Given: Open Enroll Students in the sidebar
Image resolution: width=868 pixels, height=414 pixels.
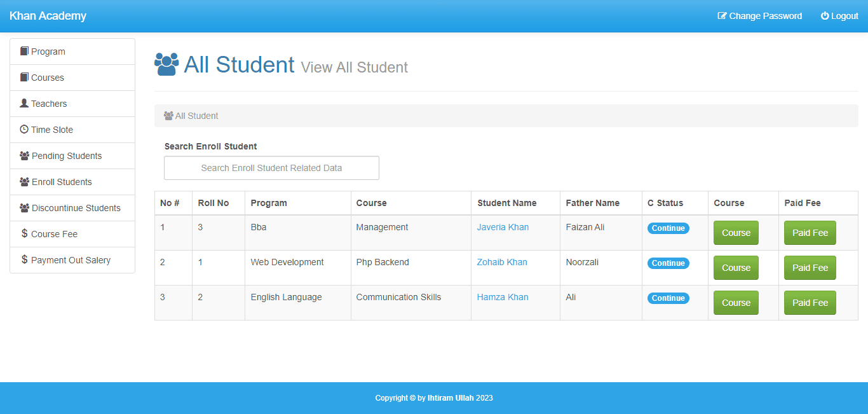Looking at the screenshot, I should pos(62,182).
